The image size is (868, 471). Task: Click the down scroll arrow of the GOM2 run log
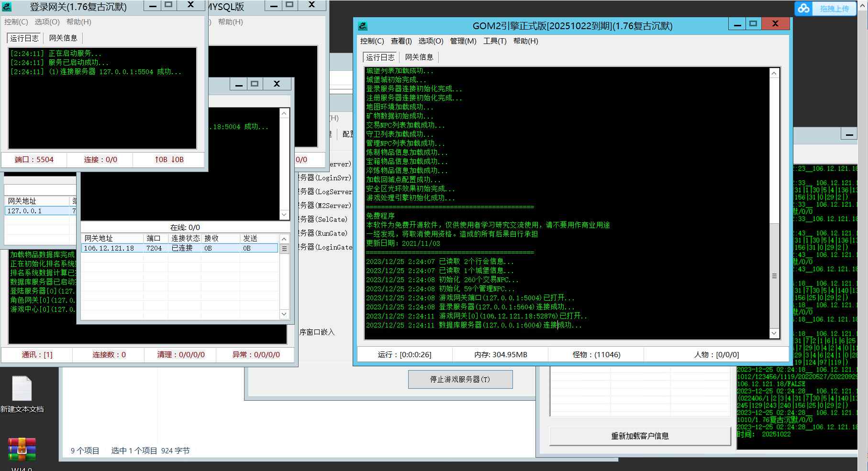(x=775, y=333)
